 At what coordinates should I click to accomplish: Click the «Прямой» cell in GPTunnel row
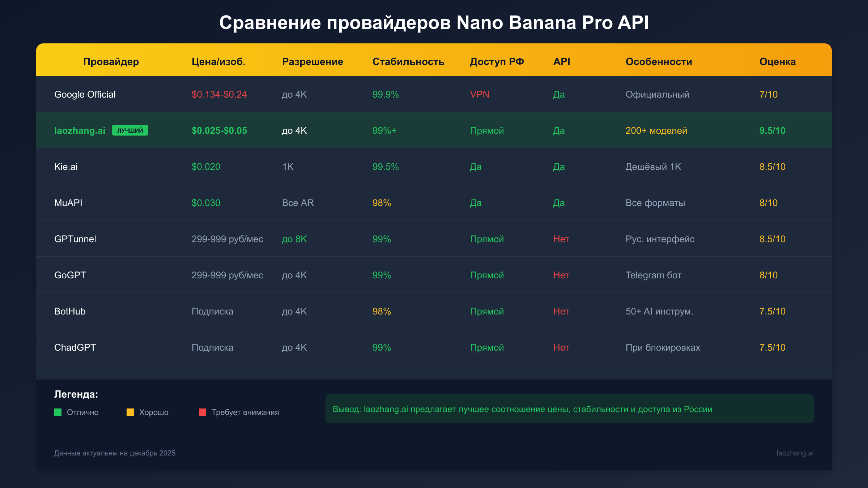point(486,239)
